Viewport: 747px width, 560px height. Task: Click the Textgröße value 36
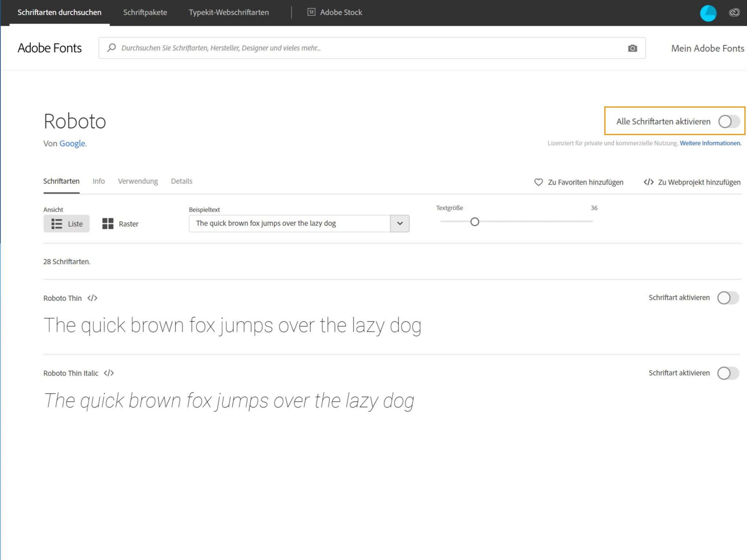pyautogui.click(x=594, y=208)
